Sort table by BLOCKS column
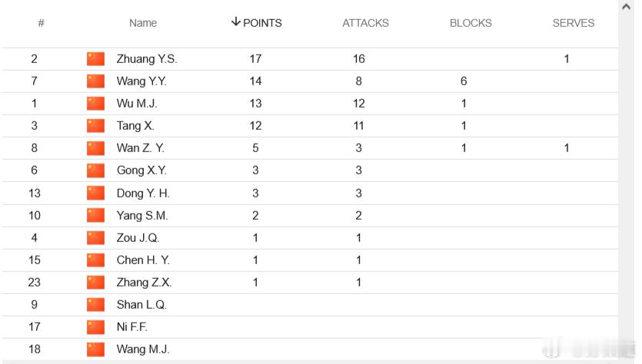Screen dimensions: 642x364 click(x=471, y=23)
